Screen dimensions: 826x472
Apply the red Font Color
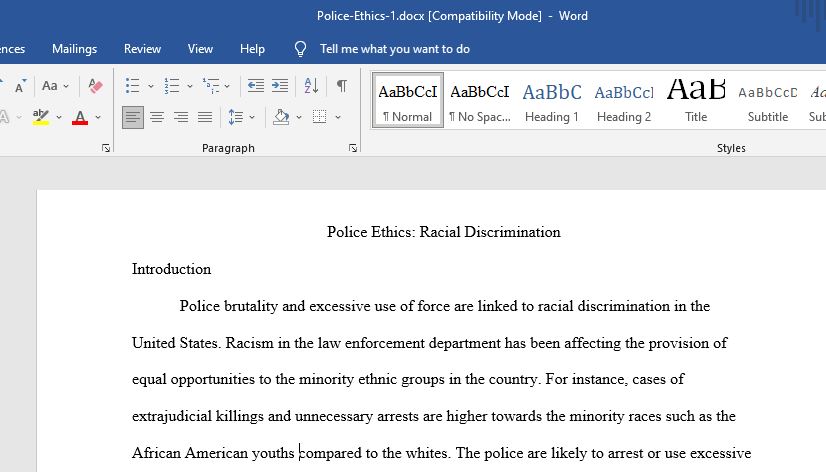click(x=80, y=117)
